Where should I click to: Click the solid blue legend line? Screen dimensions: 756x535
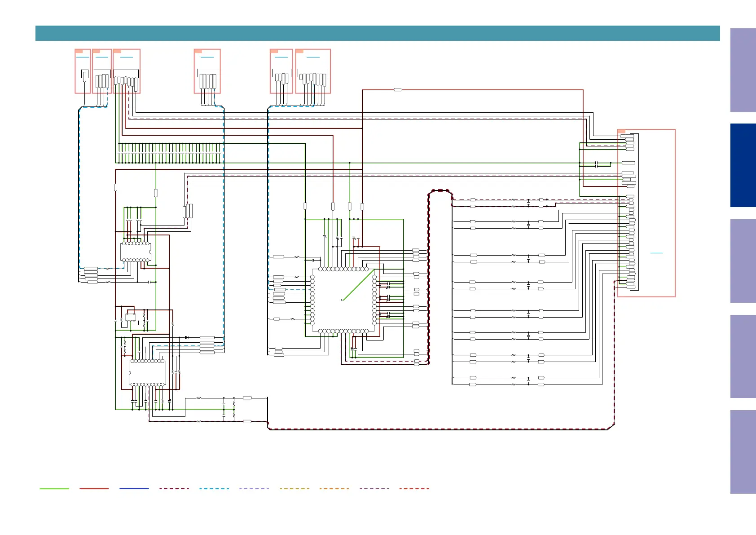134,489
